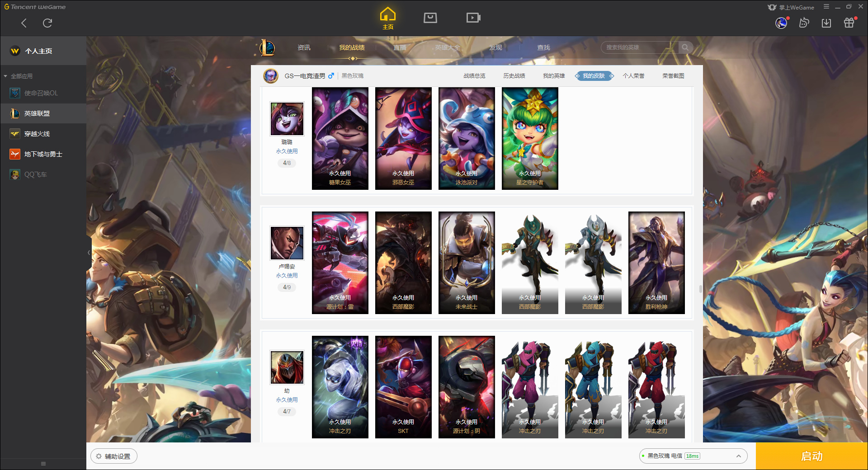Select 英雄联盟 in sidebar

[x=43, y=113]
